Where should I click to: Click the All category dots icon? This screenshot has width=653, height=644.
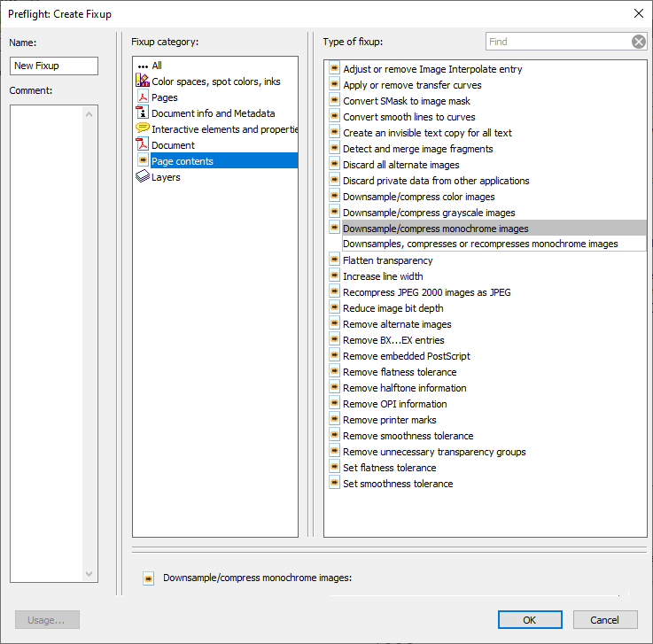click(x=143, y=66)
